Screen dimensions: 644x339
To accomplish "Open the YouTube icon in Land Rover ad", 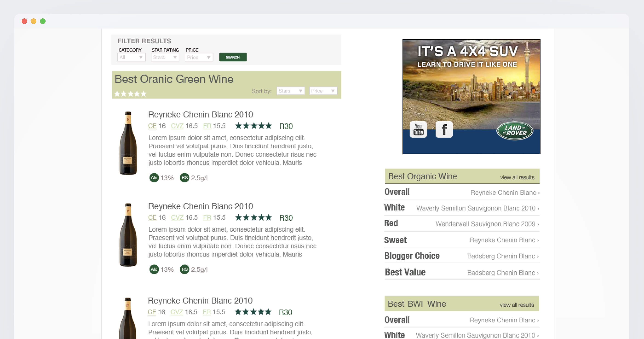I will click(418, 129).
